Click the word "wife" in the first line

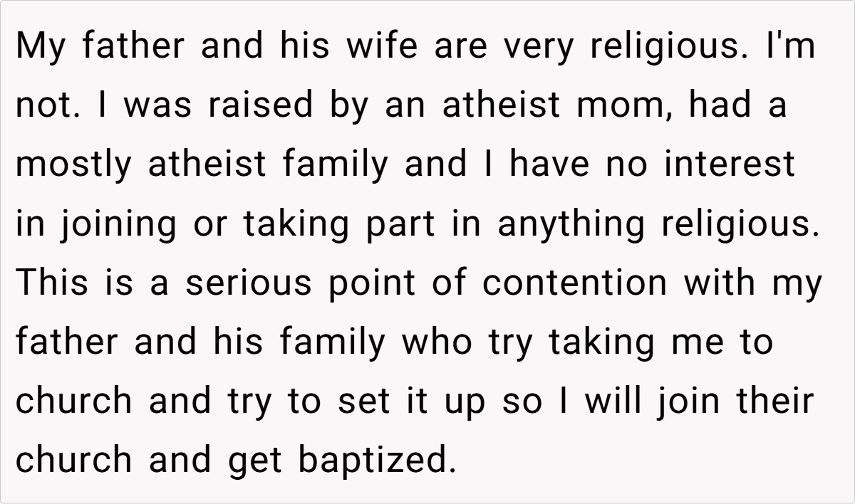[383, 47]
